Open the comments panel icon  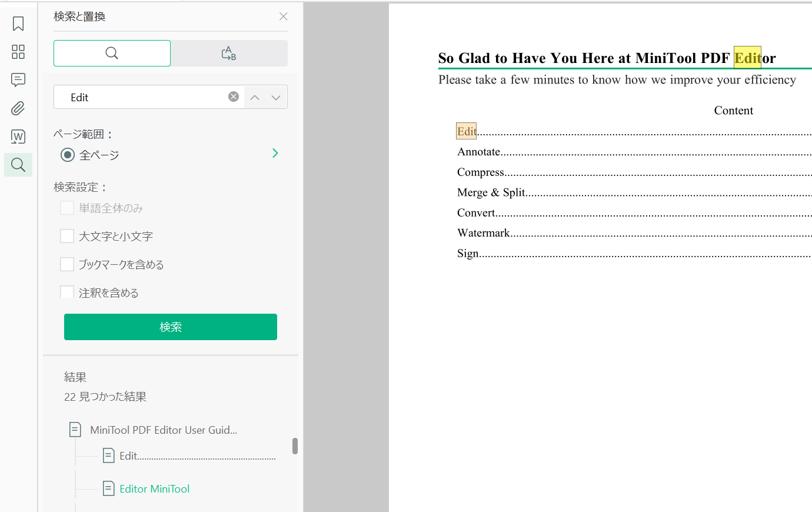[18, 80]
